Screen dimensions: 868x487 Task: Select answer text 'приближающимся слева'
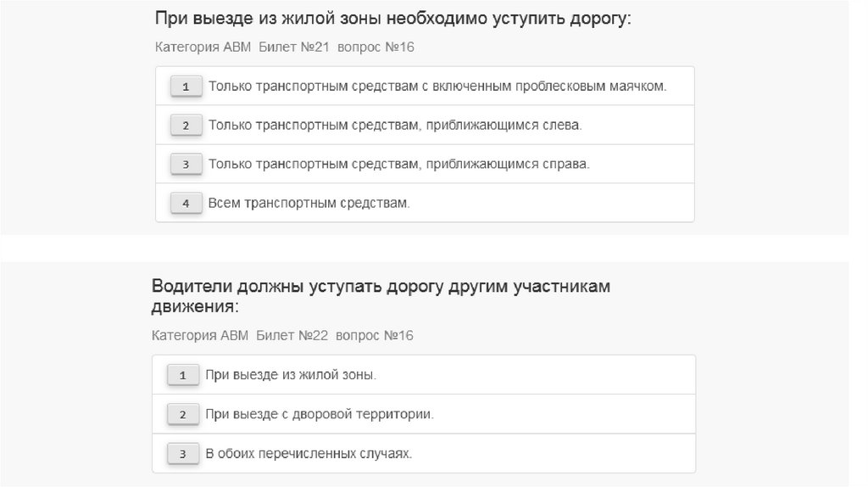click(x=395, y=126)
